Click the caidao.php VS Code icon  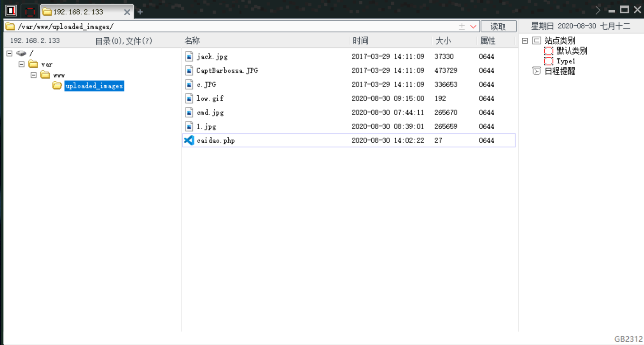(189, 140)
